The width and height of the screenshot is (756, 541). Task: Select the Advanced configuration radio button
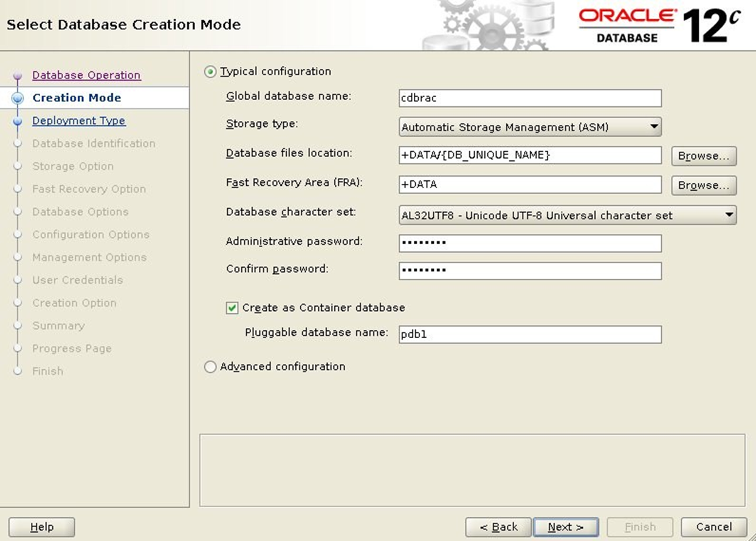click(x=210, y=367)
